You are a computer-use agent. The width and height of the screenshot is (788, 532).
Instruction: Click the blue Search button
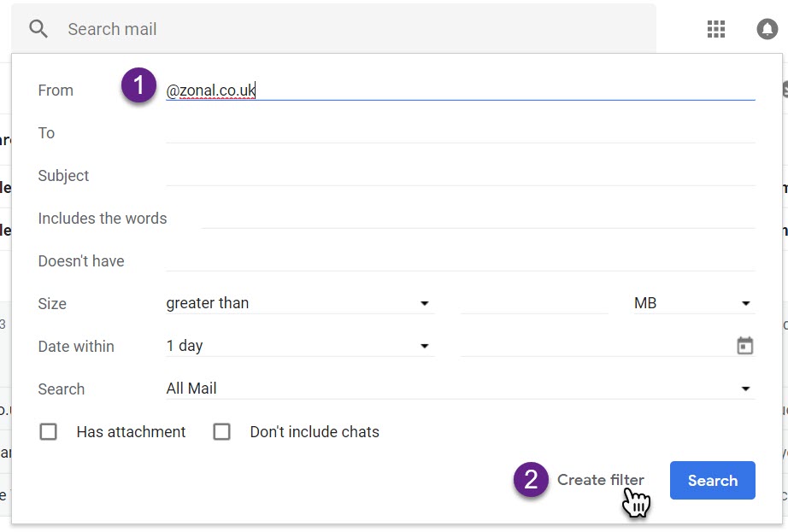(x=712, y=480)
